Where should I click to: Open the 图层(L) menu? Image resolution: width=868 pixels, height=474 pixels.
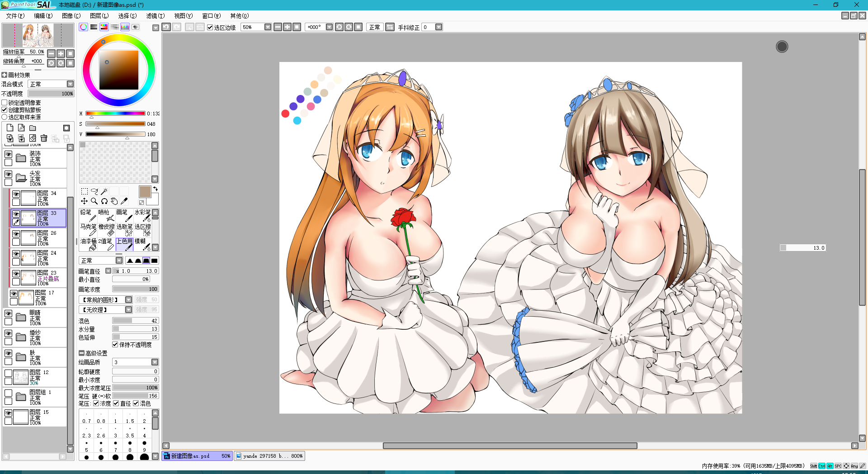pos(99,16)
